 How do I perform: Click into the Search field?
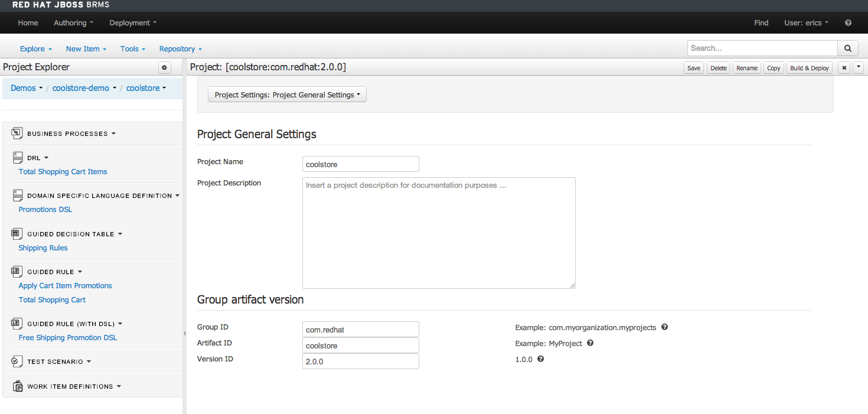(762, 48)
